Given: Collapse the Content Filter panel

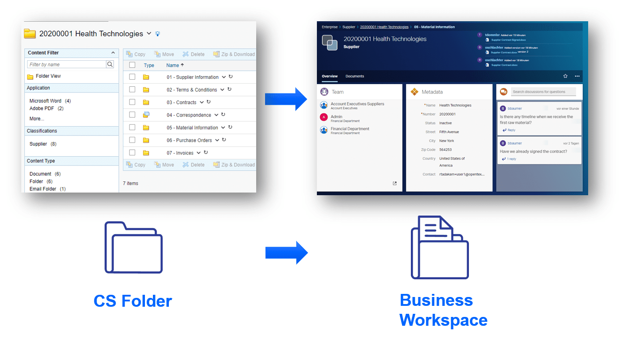Looking at the screenshot, I should coord(113,53).
